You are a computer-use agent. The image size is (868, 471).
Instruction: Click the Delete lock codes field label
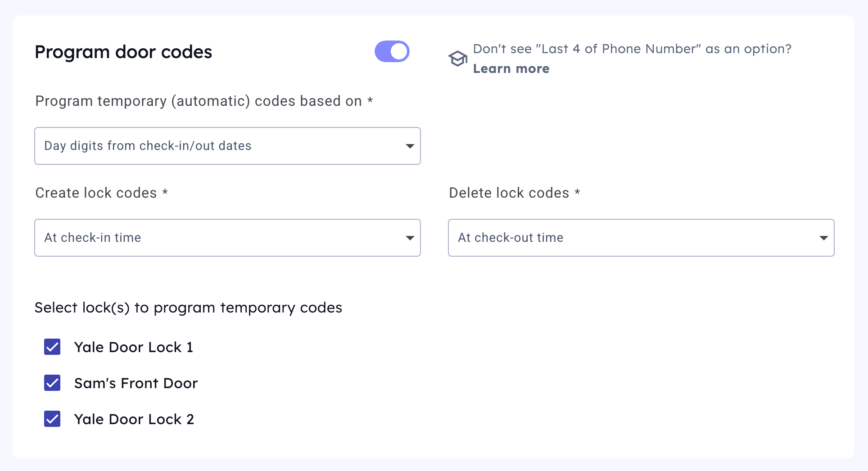tap(509, 193)
